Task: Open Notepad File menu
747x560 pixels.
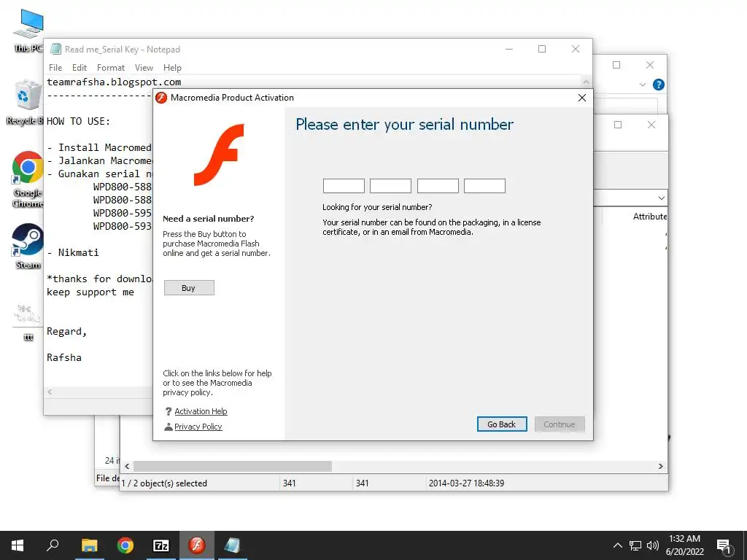Action: [x=55, y=68]
